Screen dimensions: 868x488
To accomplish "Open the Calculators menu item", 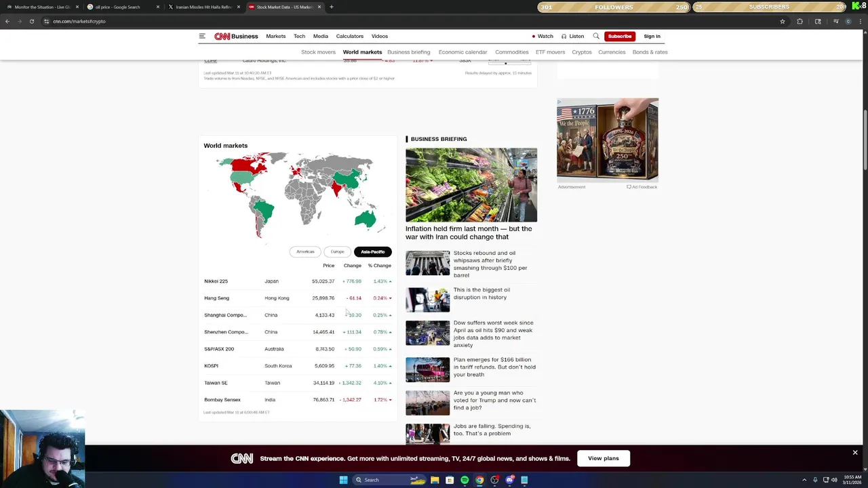I will click(x=350, y=36).
